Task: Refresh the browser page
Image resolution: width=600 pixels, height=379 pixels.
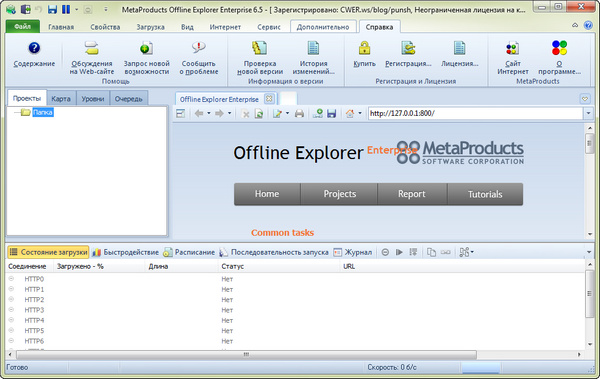Action: tap(259, 114)
